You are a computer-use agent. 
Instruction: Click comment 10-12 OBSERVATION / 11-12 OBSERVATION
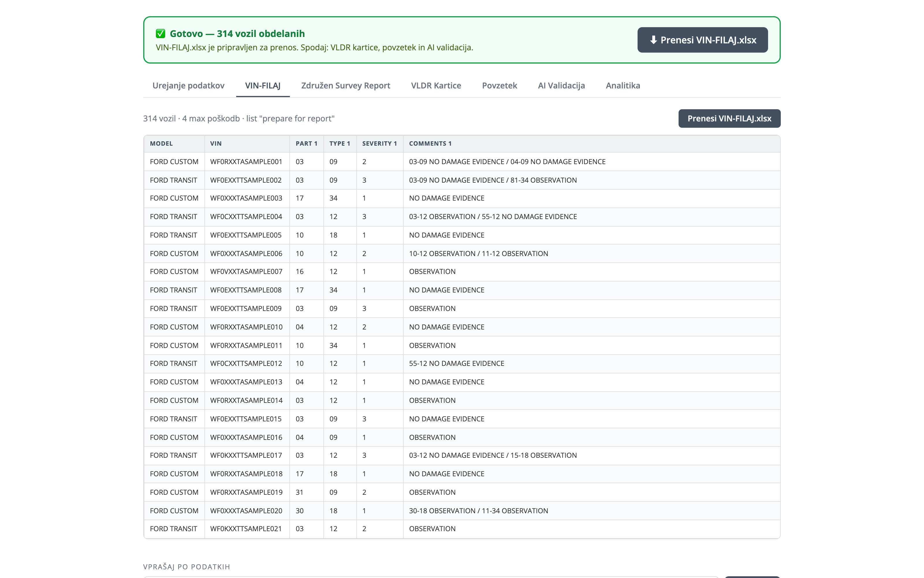pyautogui.click(x=478, y=253)
